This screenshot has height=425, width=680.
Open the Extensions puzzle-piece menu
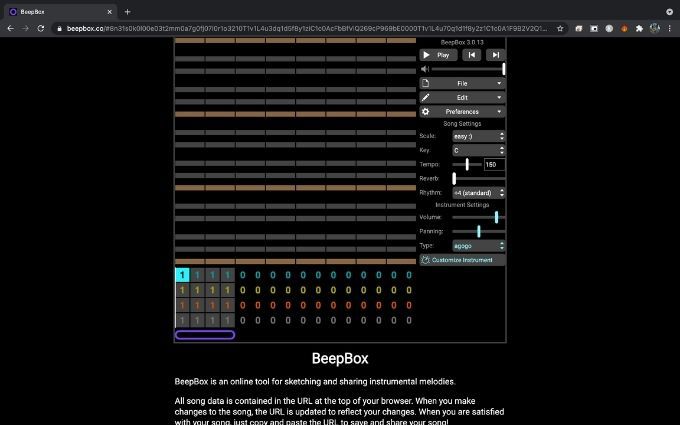coord(639,29)
